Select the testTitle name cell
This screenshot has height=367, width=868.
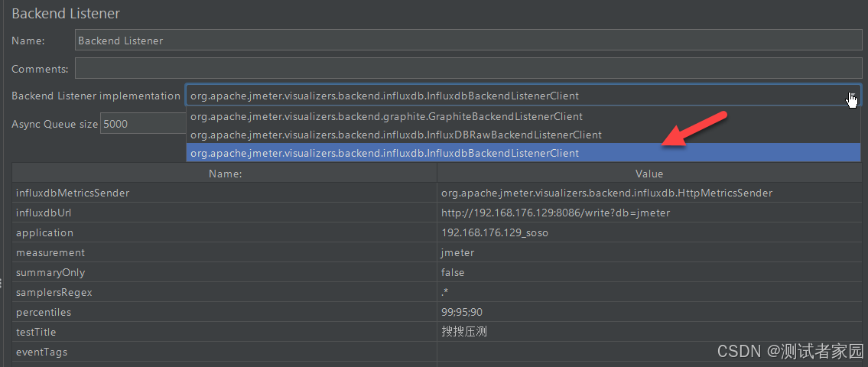(x=225, y=332)
